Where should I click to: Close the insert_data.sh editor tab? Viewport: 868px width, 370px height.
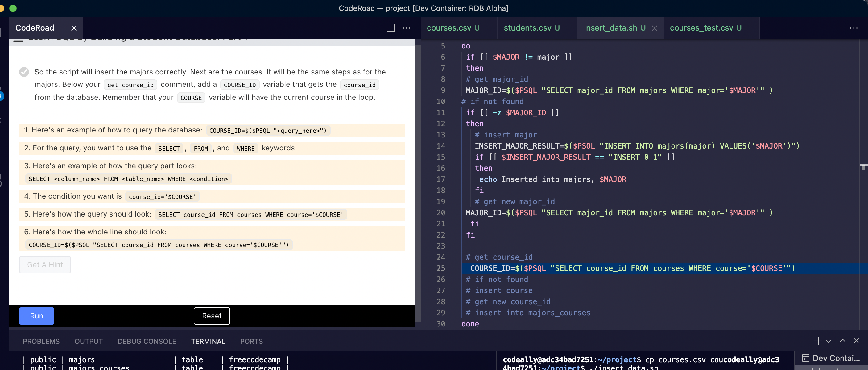tap(654, 28)
